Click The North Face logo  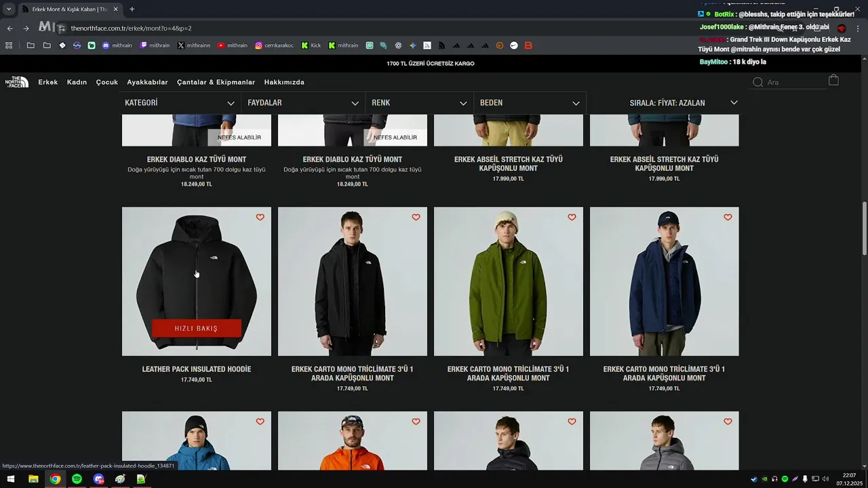(x=17, y=82)
